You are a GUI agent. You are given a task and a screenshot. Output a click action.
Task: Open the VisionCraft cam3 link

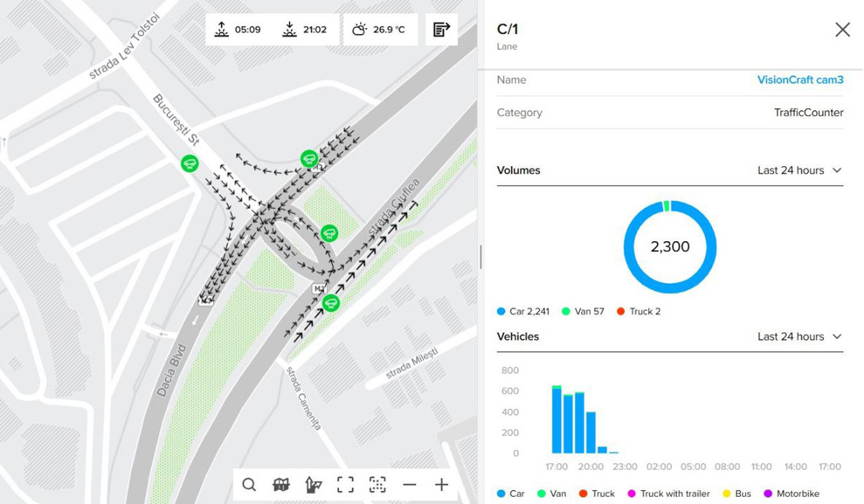pos(800,80)
